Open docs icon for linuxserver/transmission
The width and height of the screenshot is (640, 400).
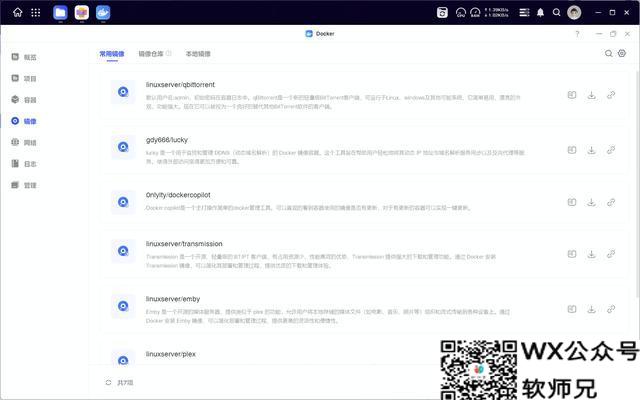572,254
